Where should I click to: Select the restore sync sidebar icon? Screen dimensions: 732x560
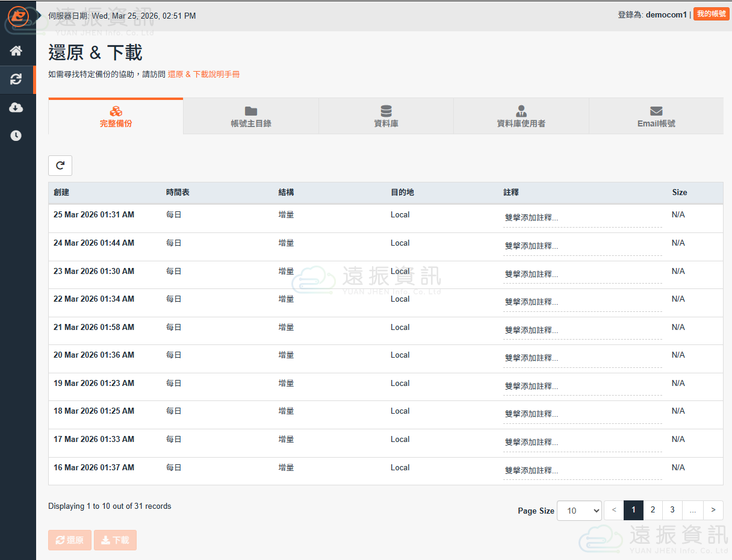[x=16, y=79]
